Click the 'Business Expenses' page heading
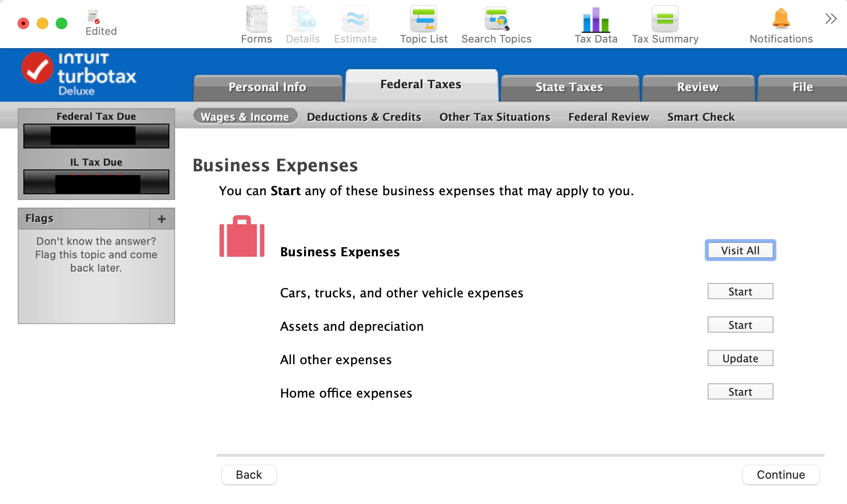 (x=275, y=166)
